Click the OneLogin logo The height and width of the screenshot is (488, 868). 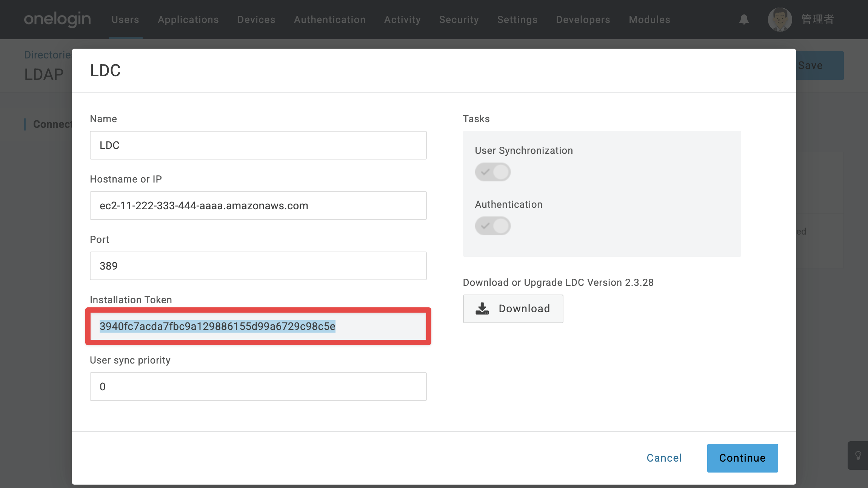[x=57, y=19]
